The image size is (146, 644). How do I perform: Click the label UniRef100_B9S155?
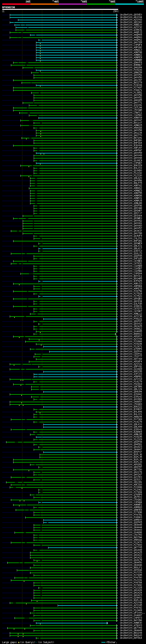pyautogui.click(x=131, y=371)
